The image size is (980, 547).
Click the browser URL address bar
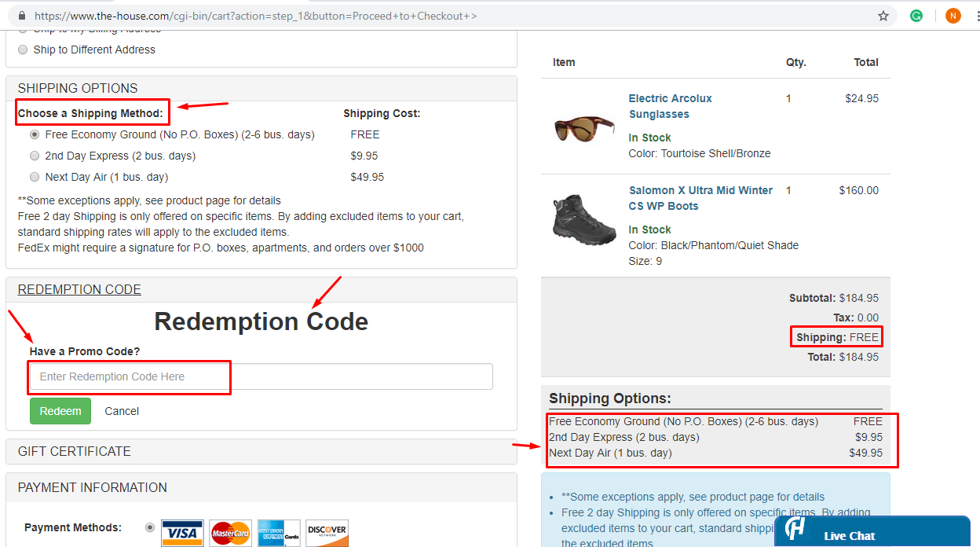[452, 16]
